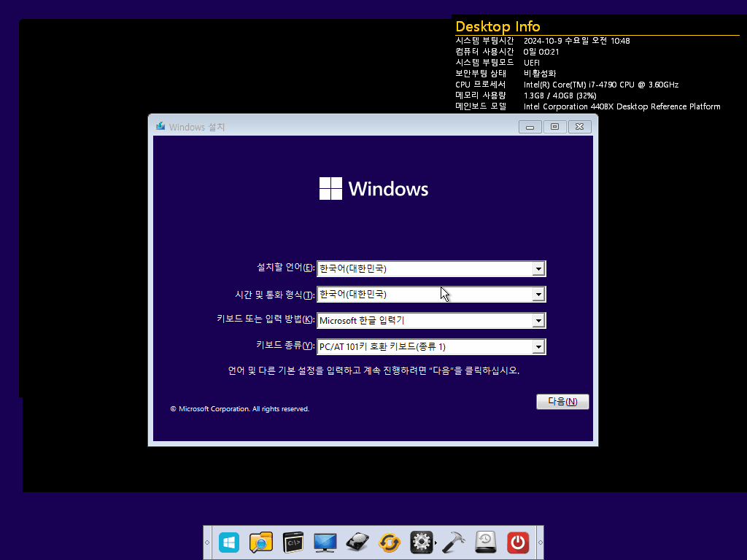The image size is (747, 560).
Task: Select the Microsoft 한글 입력기 combo box field
Action: coord(431,321)
